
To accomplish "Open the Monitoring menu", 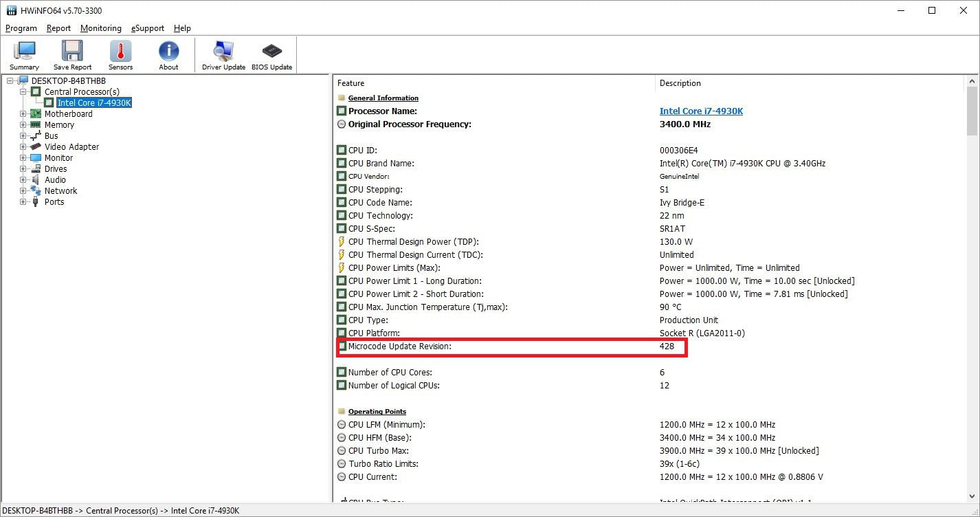I will pos(100,28).
